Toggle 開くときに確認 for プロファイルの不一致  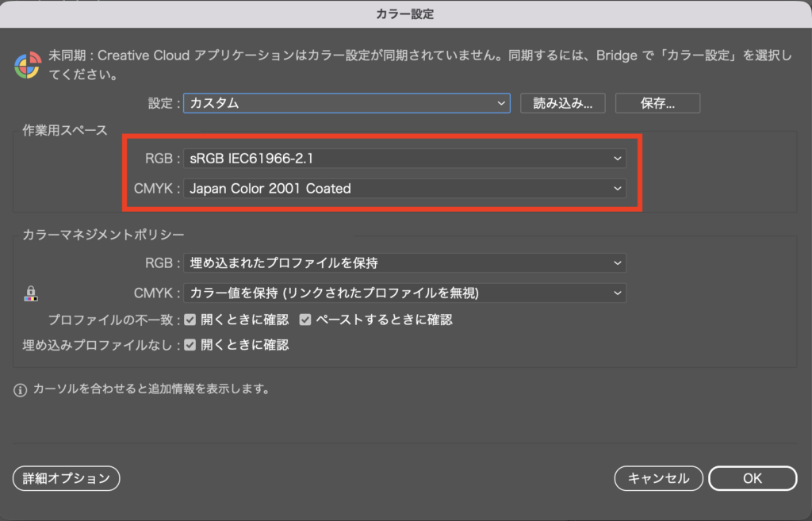[190, 320]
